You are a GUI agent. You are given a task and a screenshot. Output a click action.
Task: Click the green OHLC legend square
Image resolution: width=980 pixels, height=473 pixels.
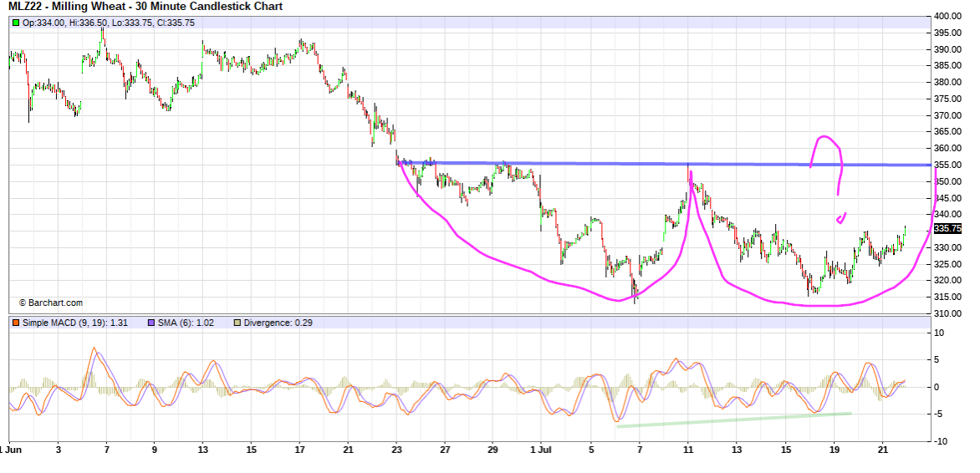(x=15, y=23)
